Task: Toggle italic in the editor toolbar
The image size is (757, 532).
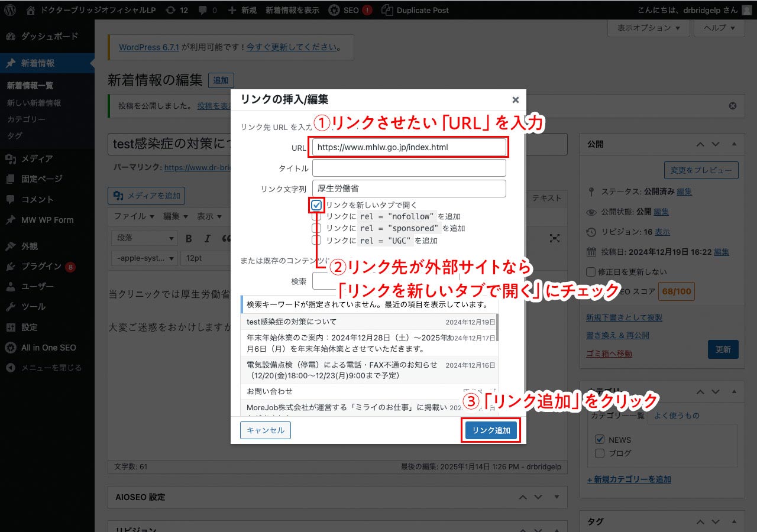Action: 208,239
